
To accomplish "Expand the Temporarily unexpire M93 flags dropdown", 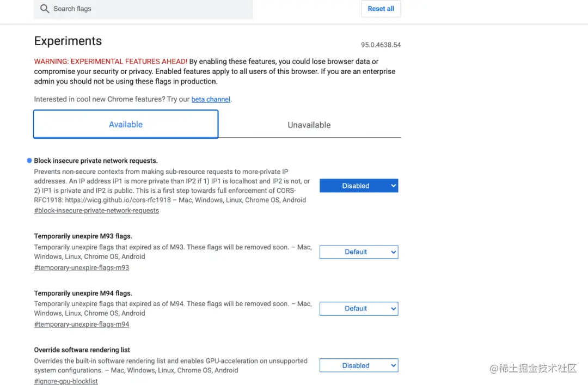I will 358,252.
